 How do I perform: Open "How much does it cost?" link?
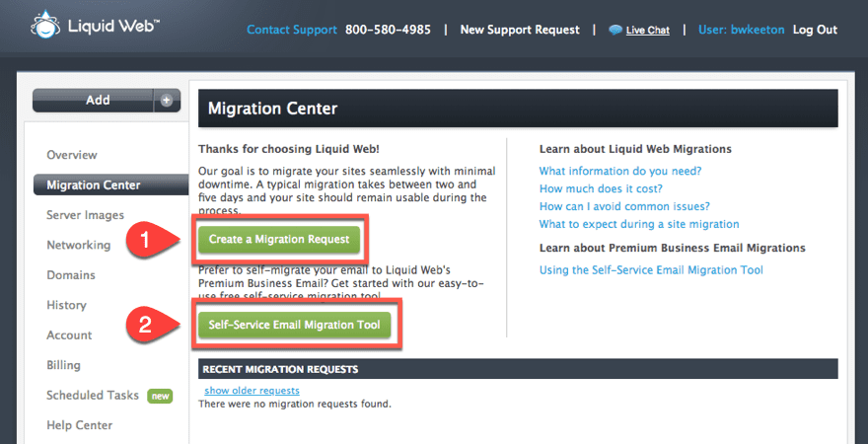click(601, 188)
